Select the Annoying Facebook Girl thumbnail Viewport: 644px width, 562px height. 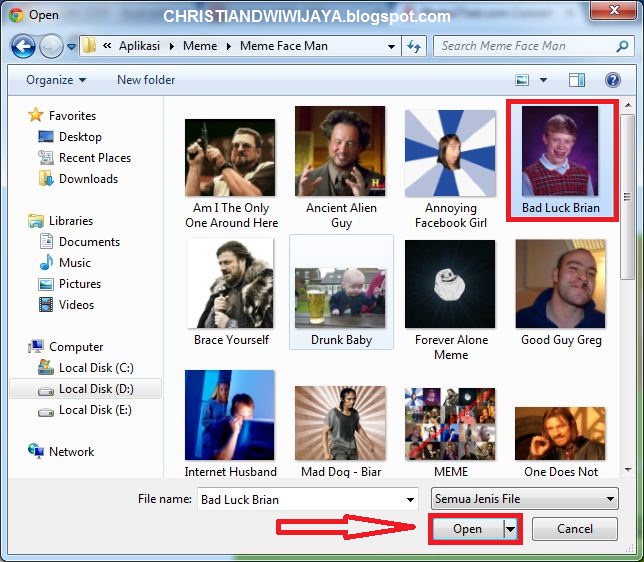pos(450,153)
